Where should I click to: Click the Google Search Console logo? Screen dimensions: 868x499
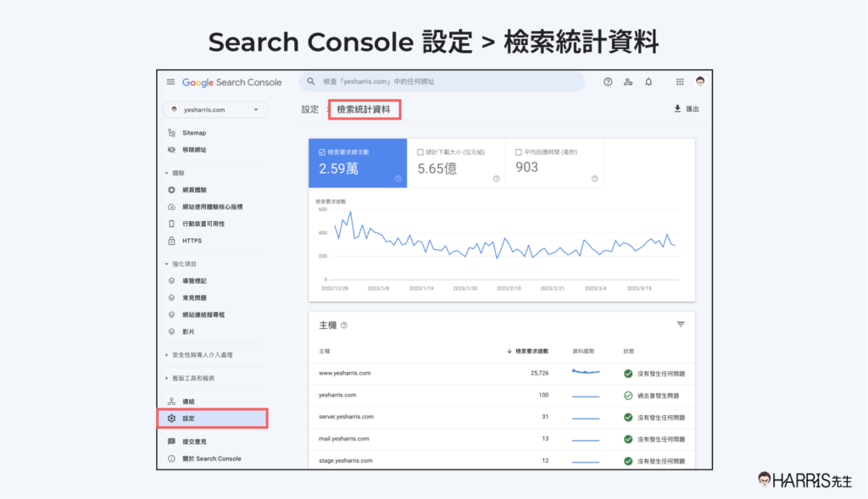232,82
